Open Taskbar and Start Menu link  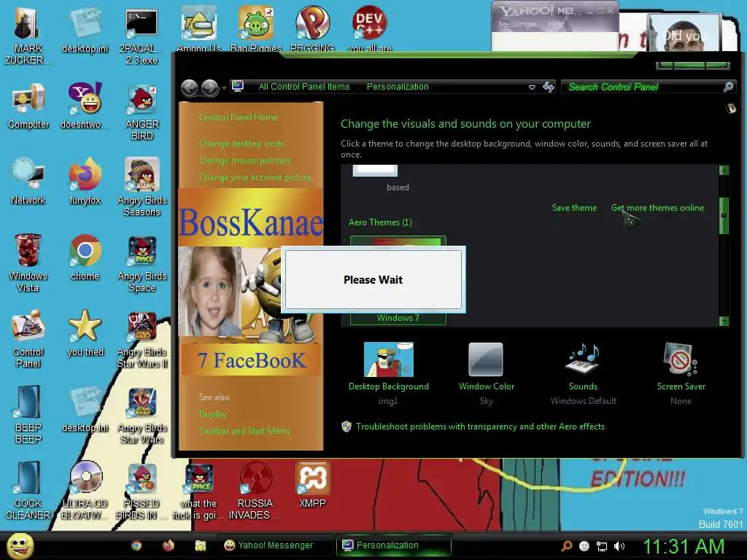[x=244, y=431]
